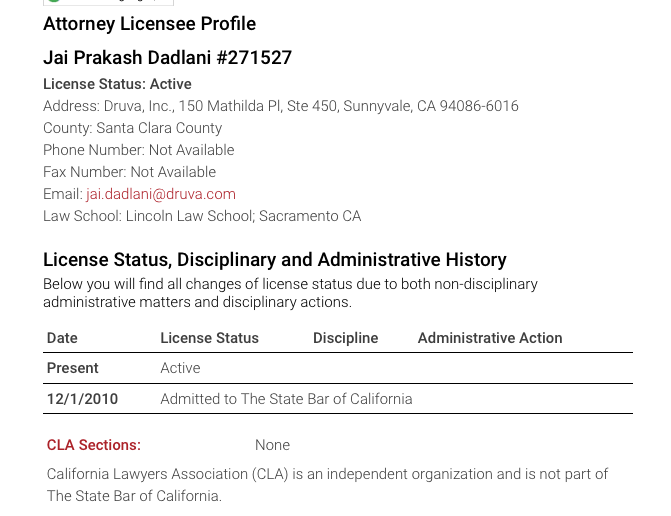Image resolution: width=671 pixels, height=516 pixels.
Task: Click the Lincoln Law School line
Action: point(202,216)
